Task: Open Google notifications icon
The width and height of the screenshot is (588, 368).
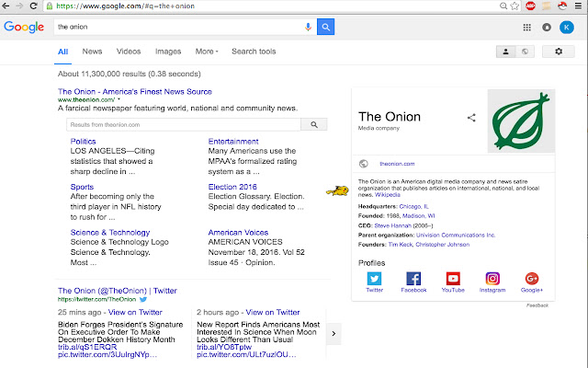Action: (547, 27)
